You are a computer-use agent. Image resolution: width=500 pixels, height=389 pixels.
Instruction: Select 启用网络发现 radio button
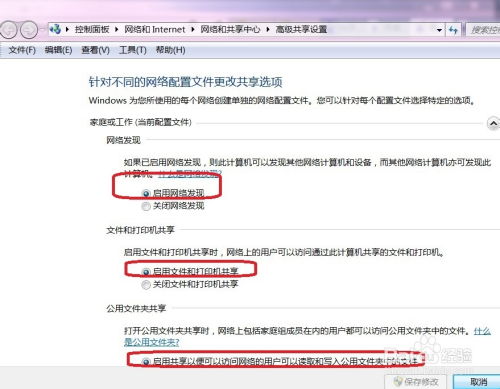pos(146,193)
